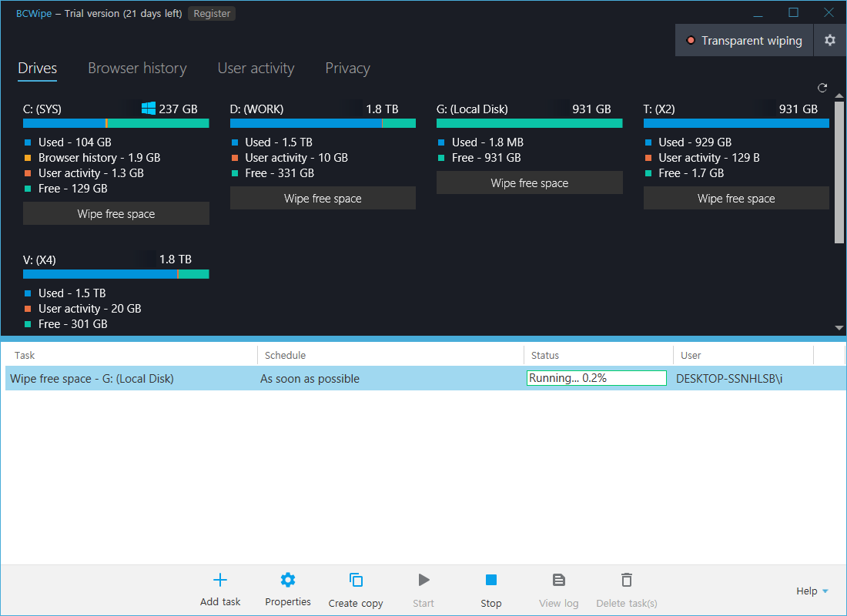Screen dimensions: 847x616
Task: Click 'Browser history - 1.9 GB' on C:
Action: [x=99, y=158]
